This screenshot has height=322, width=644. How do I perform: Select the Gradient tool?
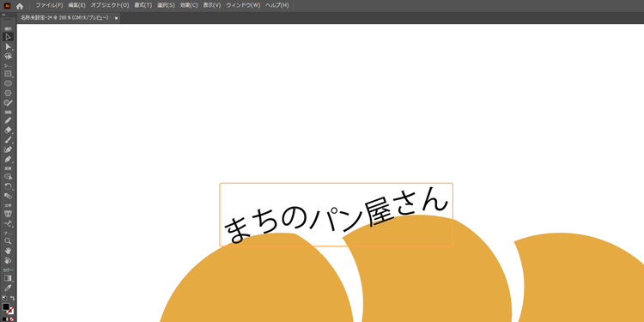[8, 278]
